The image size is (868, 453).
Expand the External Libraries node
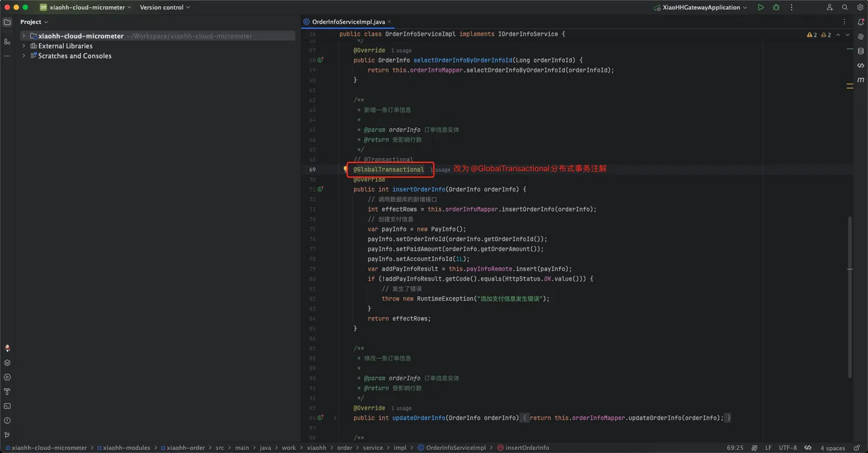(x=24, y=46)
